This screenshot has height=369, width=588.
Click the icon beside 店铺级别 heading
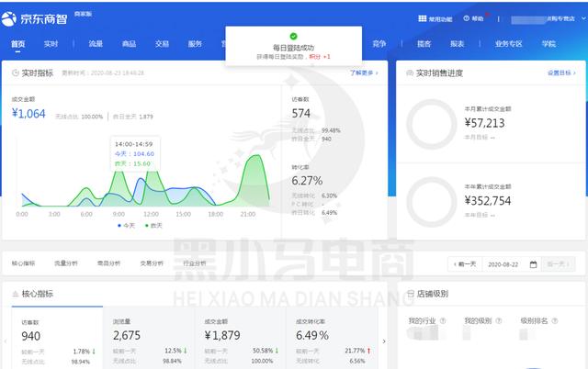click(x=411, y=294)
